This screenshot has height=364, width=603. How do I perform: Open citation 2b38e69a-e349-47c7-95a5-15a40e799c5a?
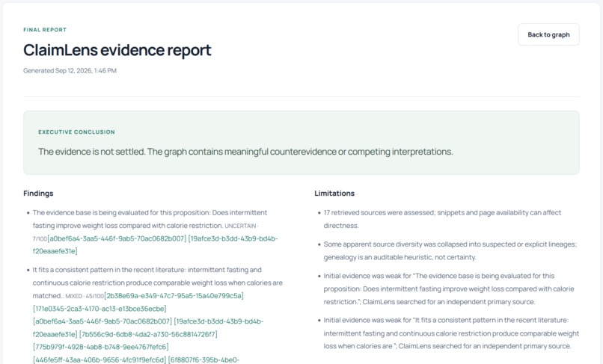pos(174,295)
